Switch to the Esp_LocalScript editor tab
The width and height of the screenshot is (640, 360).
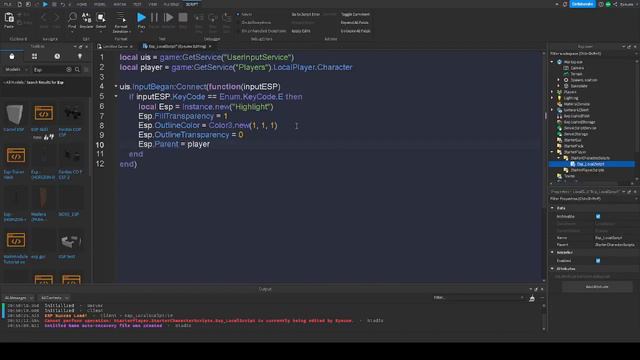pyautogui.click(x=177, y=47)
